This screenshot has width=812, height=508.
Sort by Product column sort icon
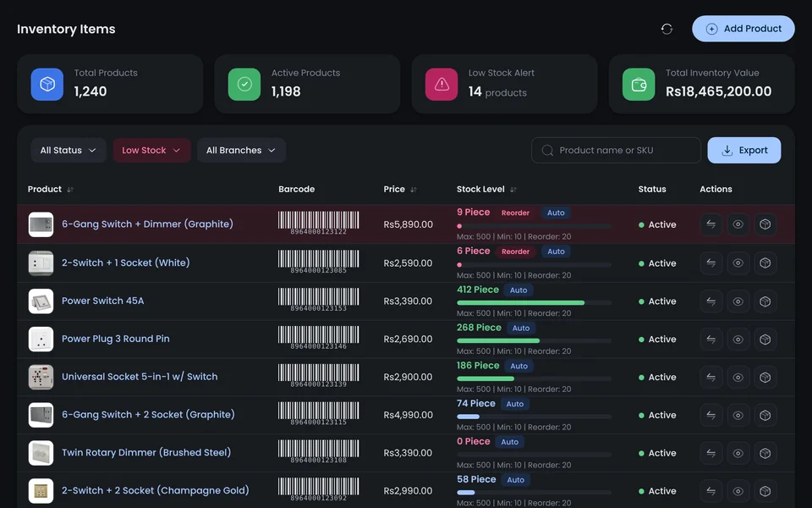[70, 190]
